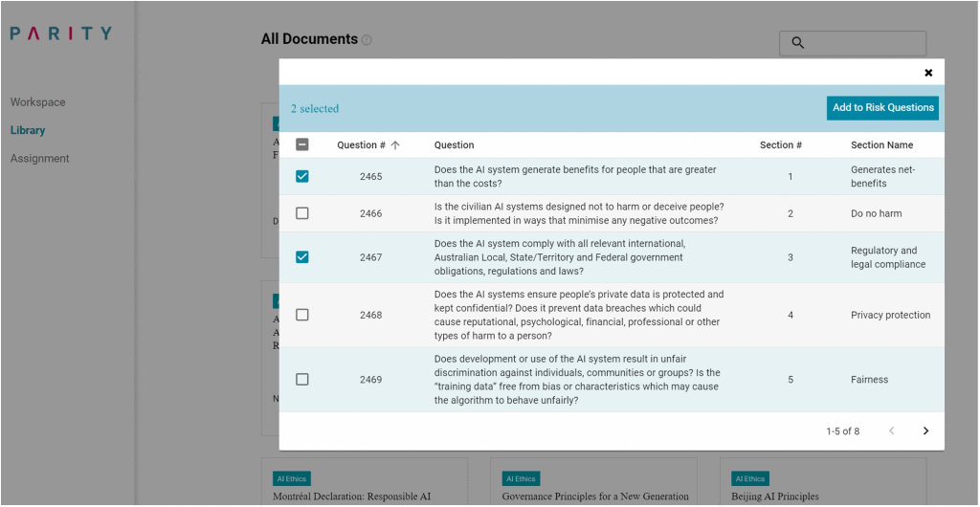Select Library in the sidebar
This screenshot has height=507, width=980.
[28, 130]
